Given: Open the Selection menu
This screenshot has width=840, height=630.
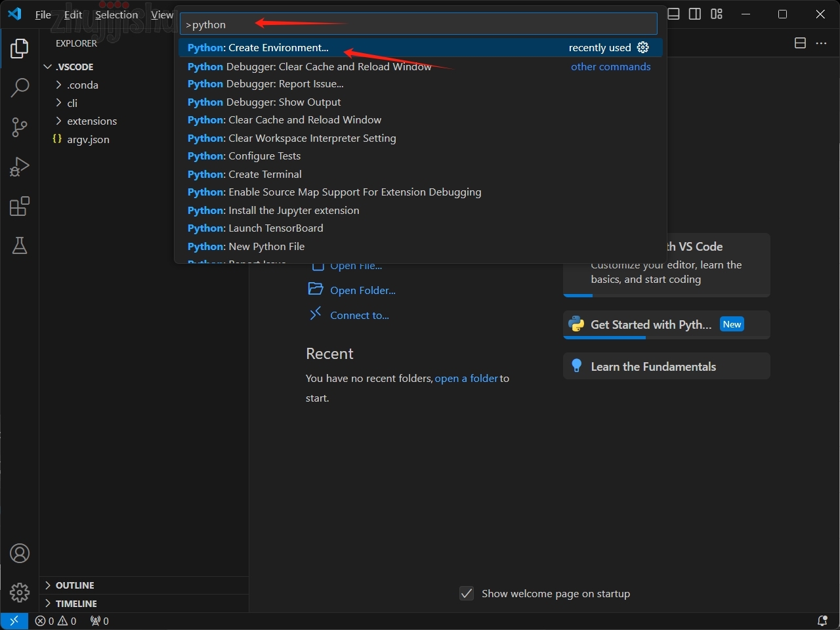Looking at the screenshot, I should coord(117,14).
